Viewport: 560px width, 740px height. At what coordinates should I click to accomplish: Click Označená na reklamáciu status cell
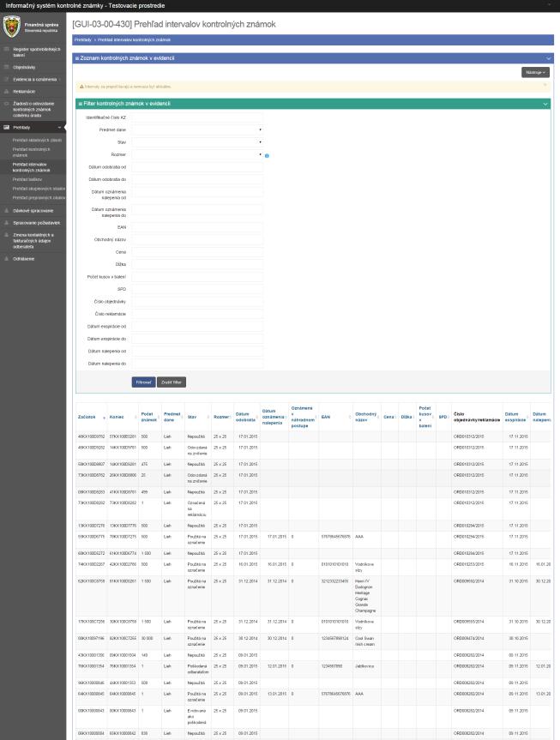(197, 508)
